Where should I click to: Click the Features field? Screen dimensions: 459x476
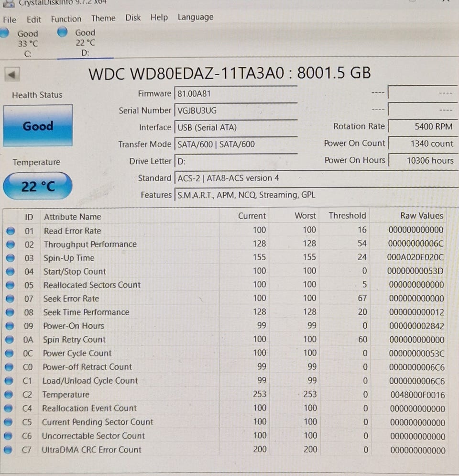(316, 195)
